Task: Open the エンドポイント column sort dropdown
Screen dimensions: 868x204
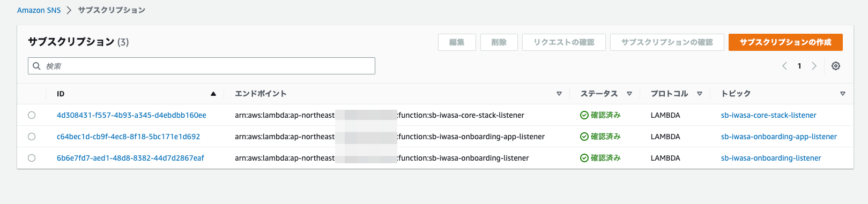Action: 559,94
